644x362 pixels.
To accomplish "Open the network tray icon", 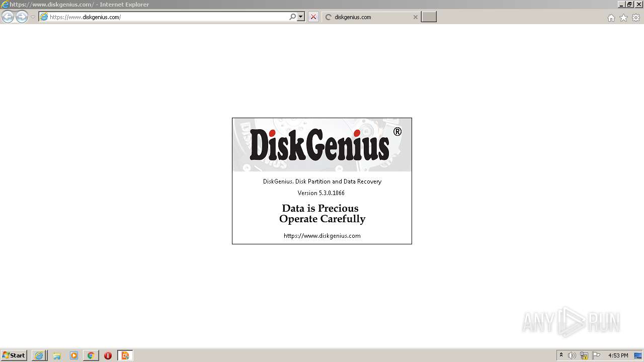I will coord(584,355).
